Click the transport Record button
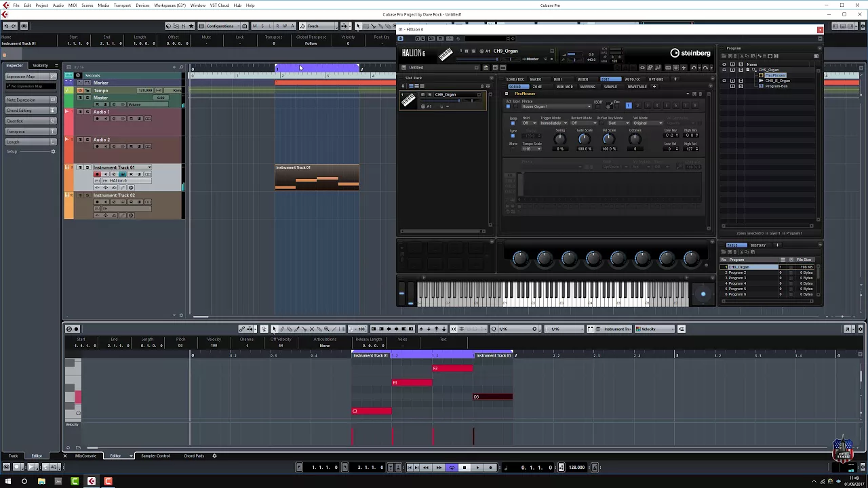Viewport: 868px width, 488px height. pos(490,467)
